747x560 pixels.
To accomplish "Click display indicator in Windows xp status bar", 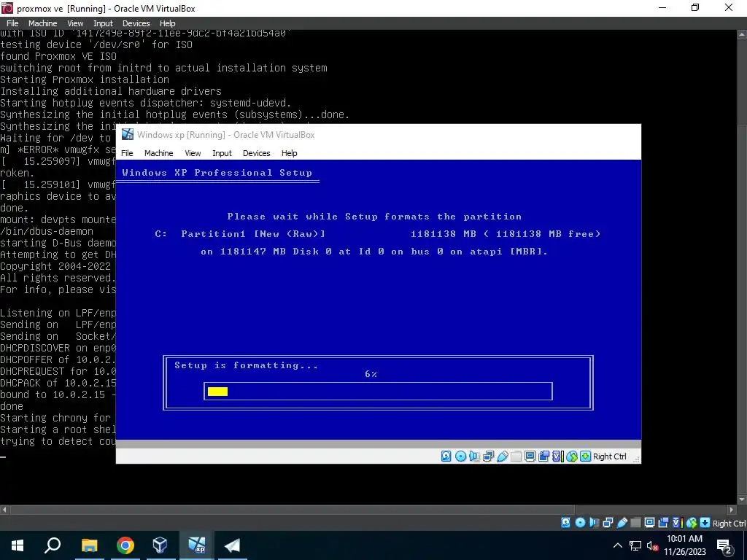I will point(530,456).
